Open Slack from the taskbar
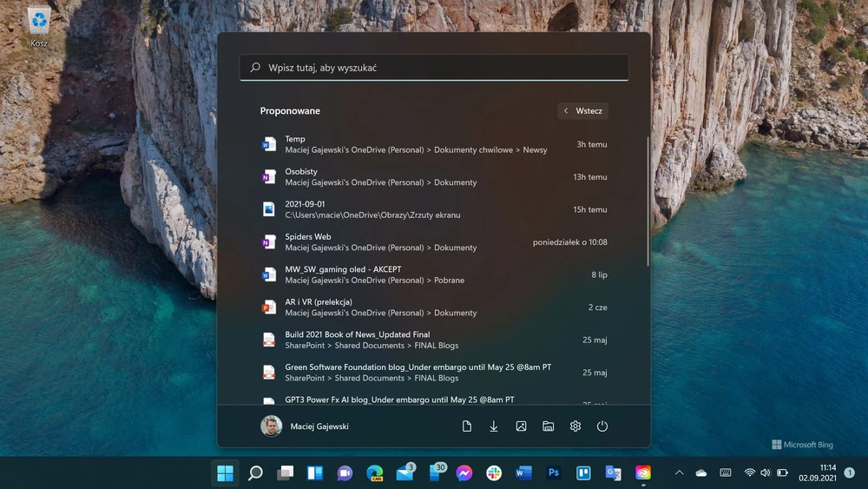 coord(494,473)
